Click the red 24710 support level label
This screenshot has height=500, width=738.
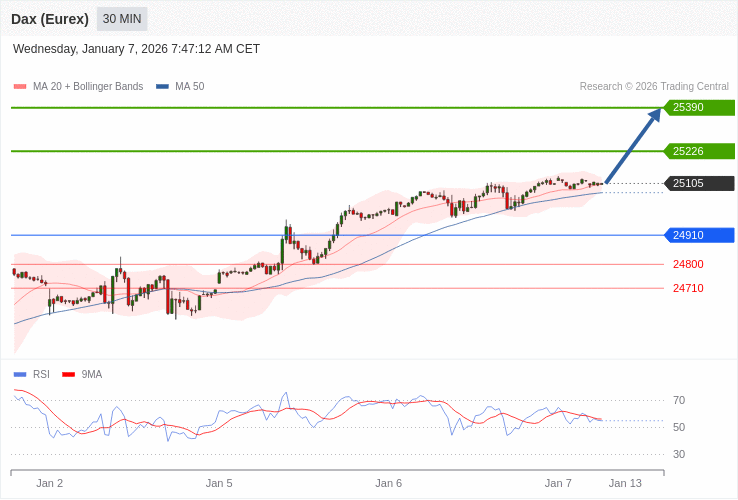[688, 288]
